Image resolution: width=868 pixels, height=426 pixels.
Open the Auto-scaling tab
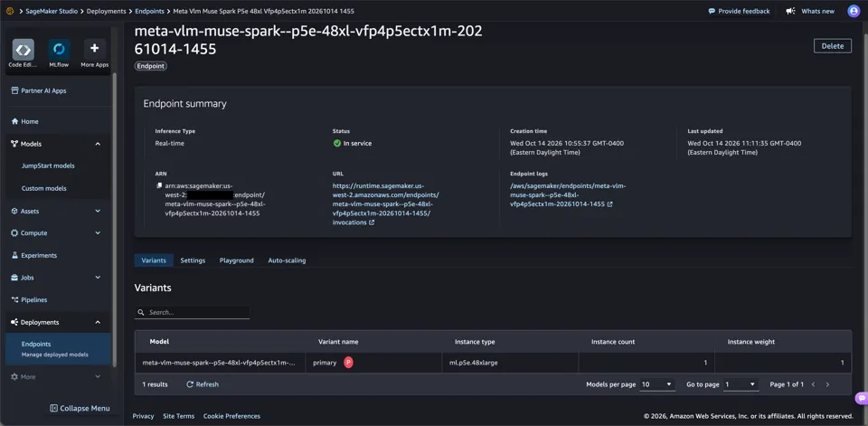(287, 260)
